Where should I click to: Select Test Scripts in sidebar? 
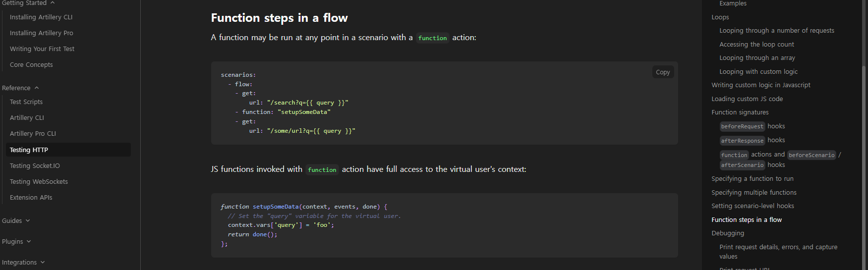click(x=26, y=102)
